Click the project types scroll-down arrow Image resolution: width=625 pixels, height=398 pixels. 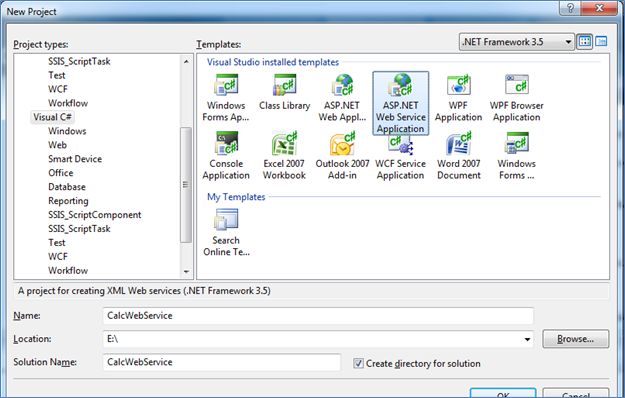(x=186, y=272)
